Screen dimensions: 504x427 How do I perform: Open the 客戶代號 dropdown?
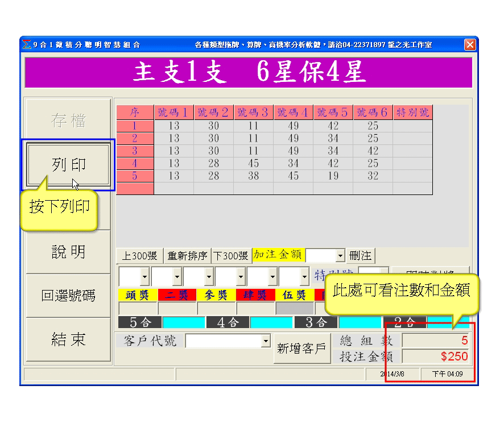[265, 341]
